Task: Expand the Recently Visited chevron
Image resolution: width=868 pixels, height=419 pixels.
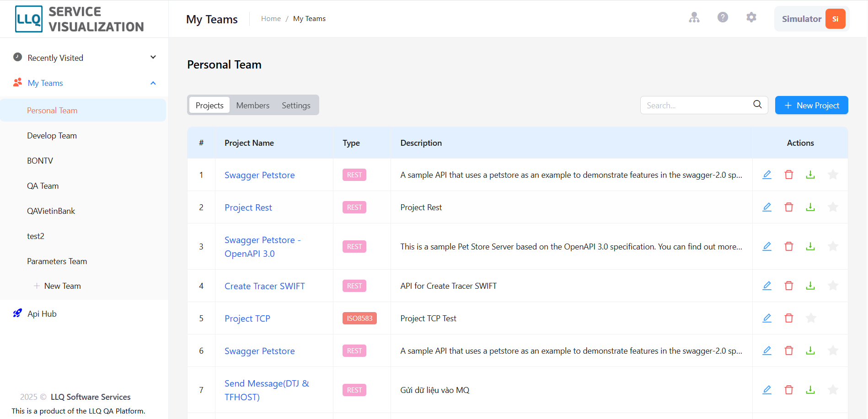Action: (x=153, y=57)
